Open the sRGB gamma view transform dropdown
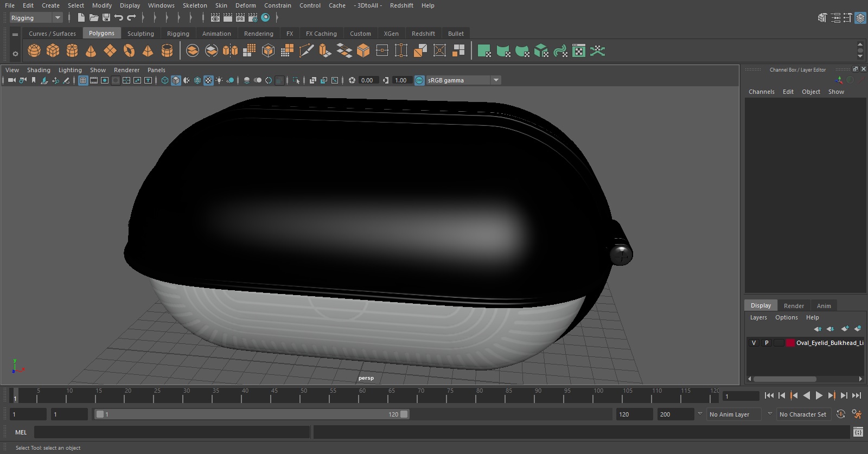The width and height of the screenshot is (868, 454). 463,80
